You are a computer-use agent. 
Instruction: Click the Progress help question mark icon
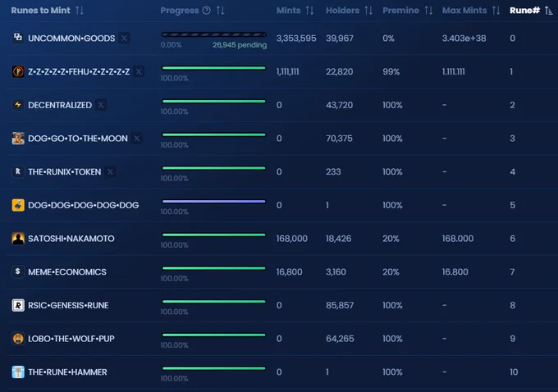(207, 11)
